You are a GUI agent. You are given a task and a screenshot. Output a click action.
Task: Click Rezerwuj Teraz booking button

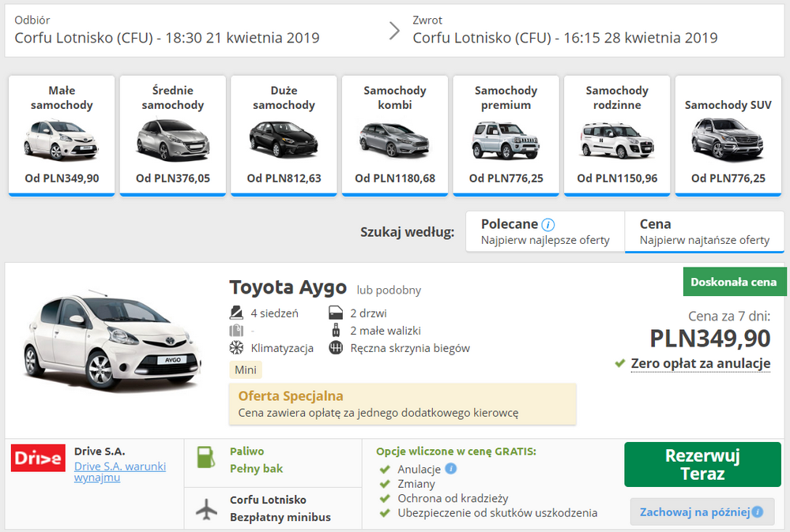pos(702,465)
